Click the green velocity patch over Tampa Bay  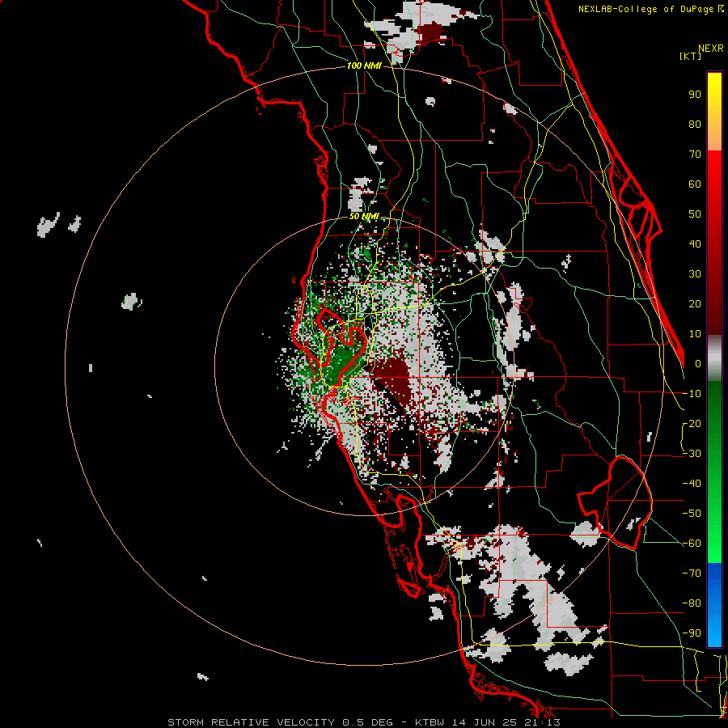tap(341, 365)
